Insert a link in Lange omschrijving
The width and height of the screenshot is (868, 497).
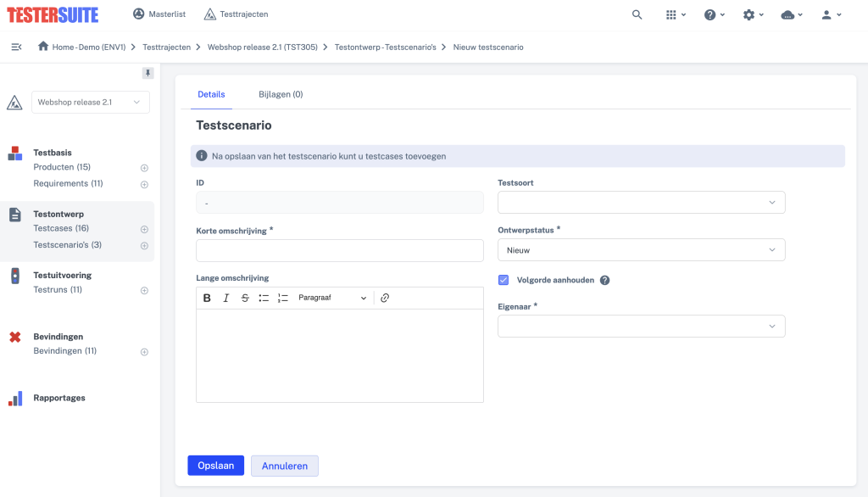coord(385,298)
